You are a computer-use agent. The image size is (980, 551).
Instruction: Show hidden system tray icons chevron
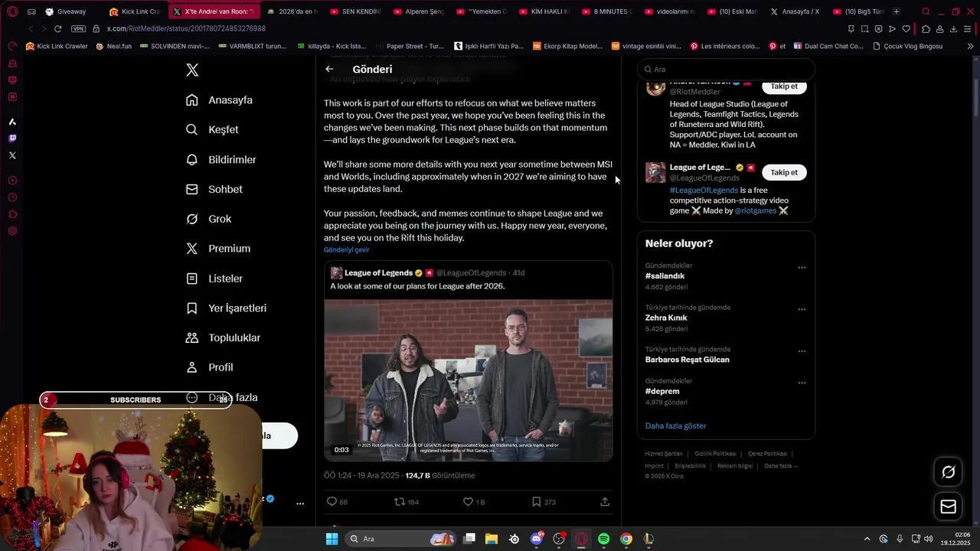point(867,539)
